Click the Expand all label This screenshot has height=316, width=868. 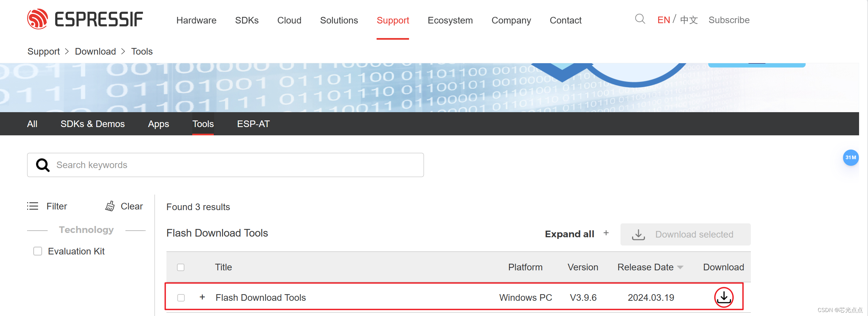(x=570, y=234)
